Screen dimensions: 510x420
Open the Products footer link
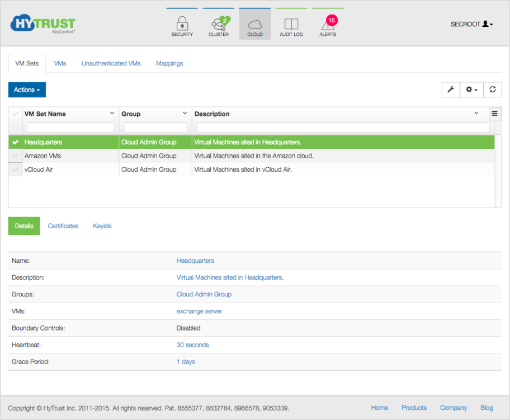point(414,408)
